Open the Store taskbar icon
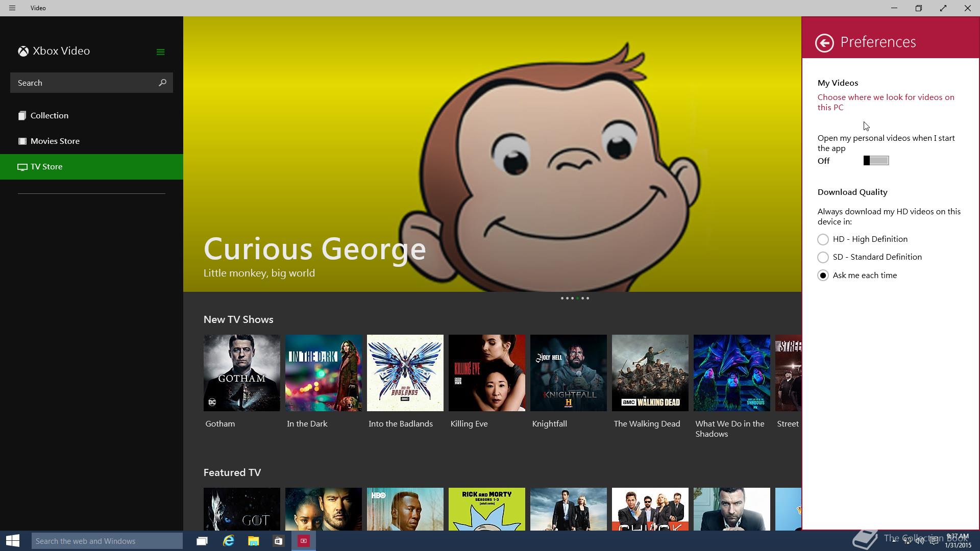This screenshot has width=980, height=551. tap(278, 541)
